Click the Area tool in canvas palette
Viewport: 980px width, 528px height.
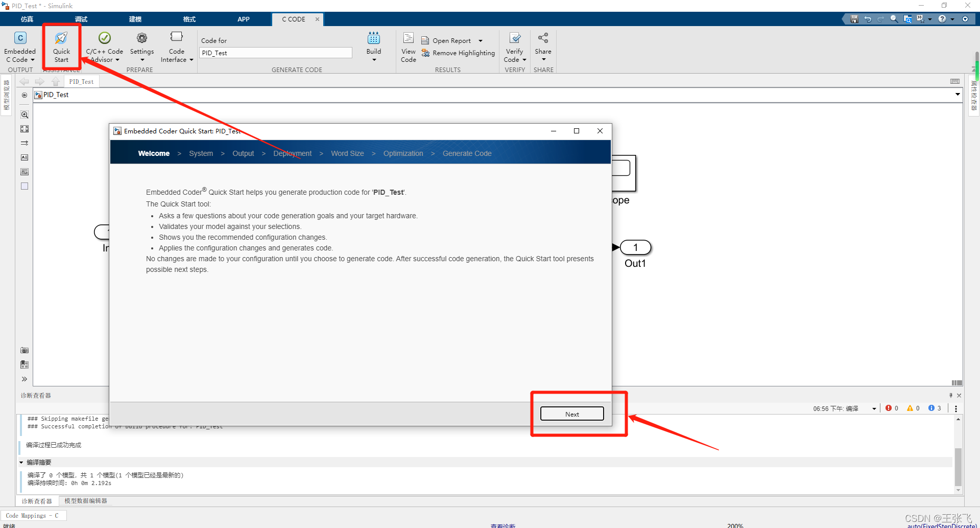[x=25, y=186]
